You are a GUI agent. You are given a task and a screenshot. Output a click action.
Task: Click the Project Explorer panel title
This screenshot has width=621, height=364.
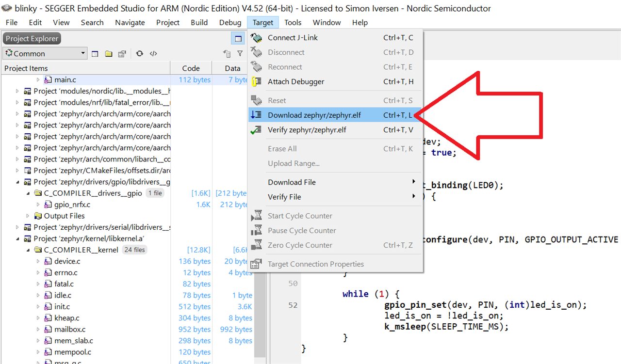click(x=32, y=39)
